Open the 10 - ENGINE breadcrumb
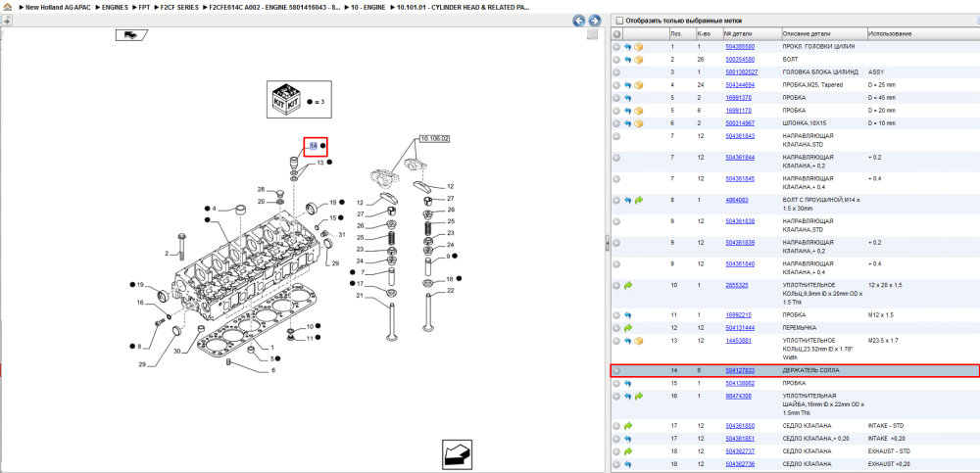This screenshot has height=473, width=980. pyautogui.click(x=367, y=8)
